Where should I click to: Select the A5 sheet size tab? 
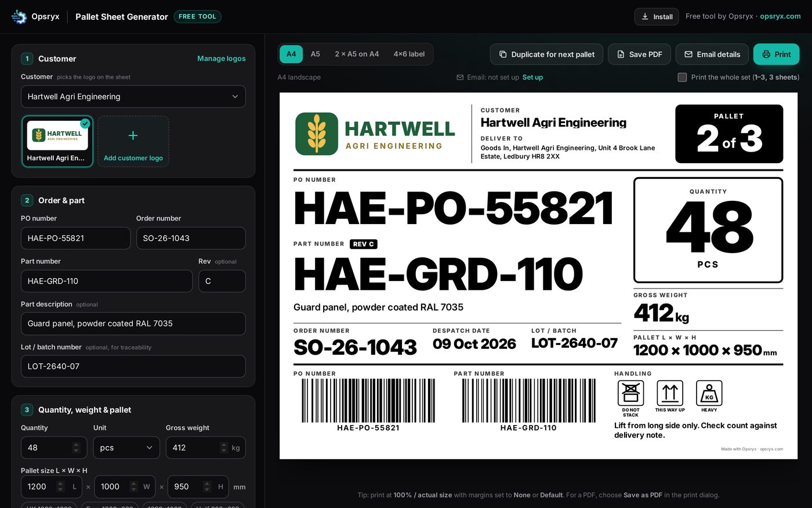coord(315,54)
